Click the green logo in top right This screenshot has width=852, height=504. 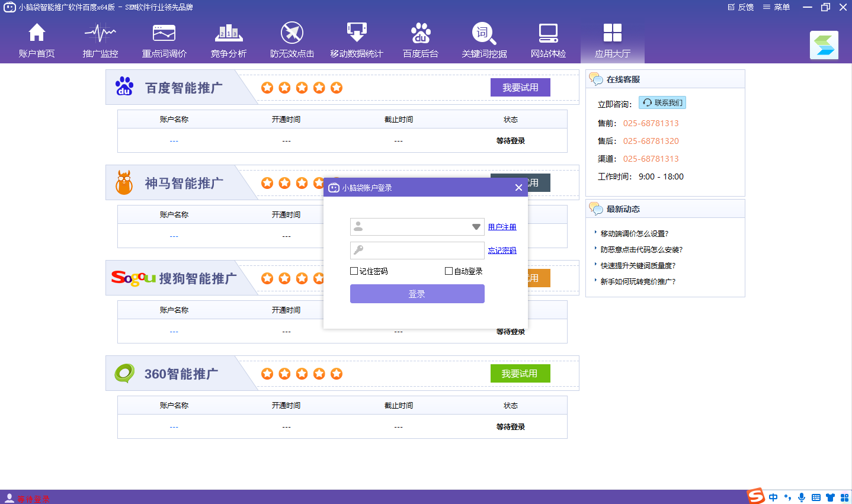824,46
